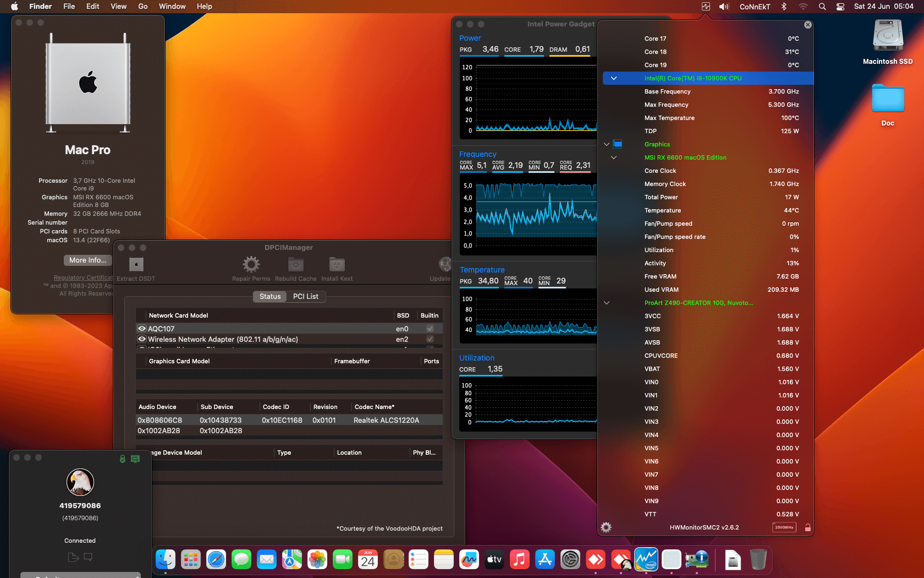Click the More Info button
The image size is (924, 578).
click(87, 260)
